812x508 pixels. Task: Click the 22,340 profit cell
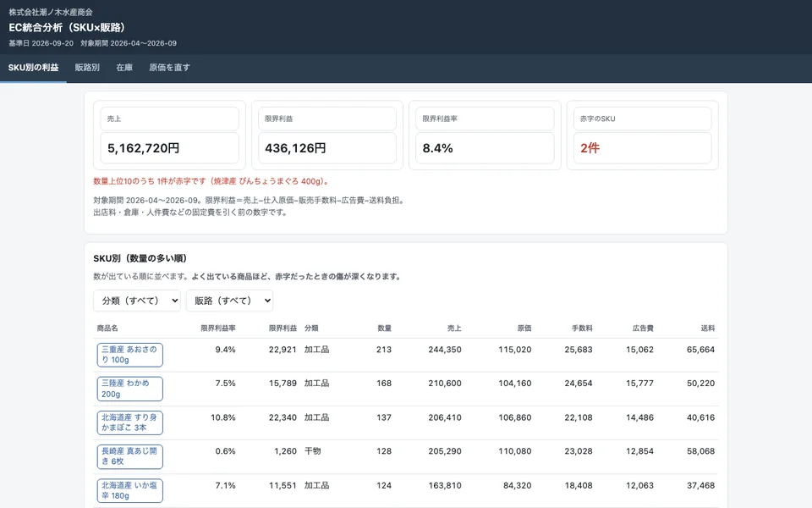click(x=283, y=417)
